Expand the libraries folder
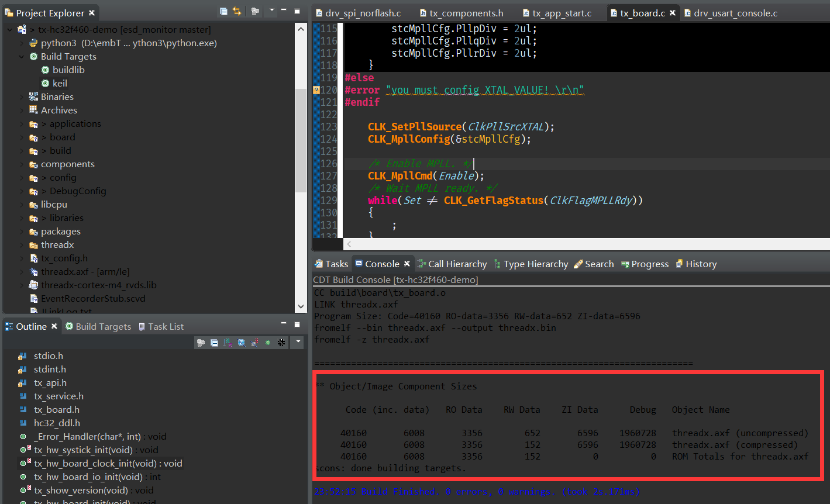 [x=22, y=218]
